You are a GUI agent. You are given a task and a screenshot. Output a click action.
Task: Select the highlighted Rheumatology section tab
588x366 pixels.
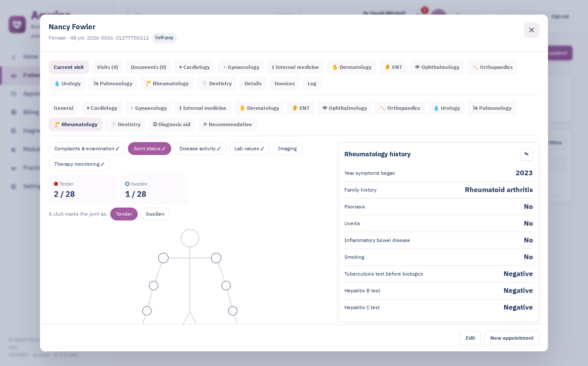click(76, 124)
